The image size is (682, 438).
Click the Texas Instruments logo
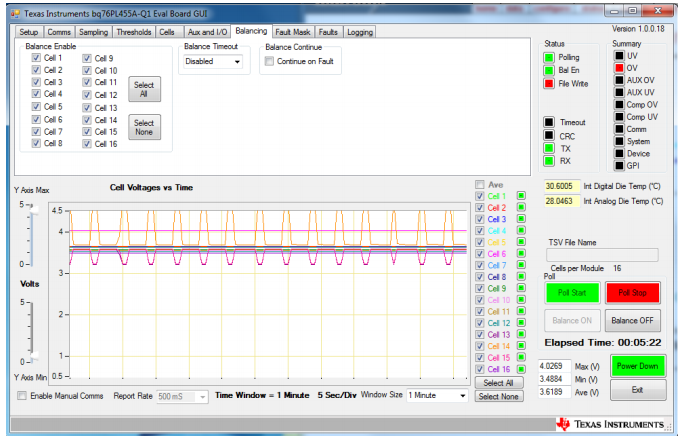pyautogui.click(x=610, y=424)
